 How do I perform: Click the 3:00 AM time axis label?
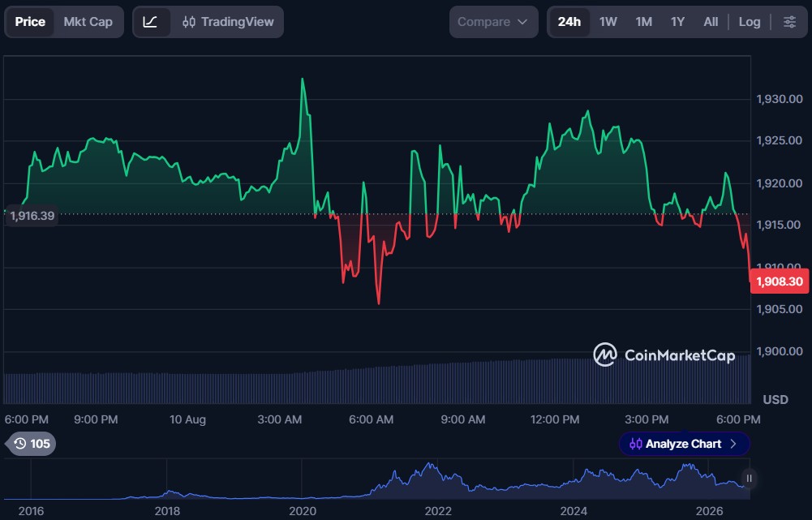tap(280, 419)
